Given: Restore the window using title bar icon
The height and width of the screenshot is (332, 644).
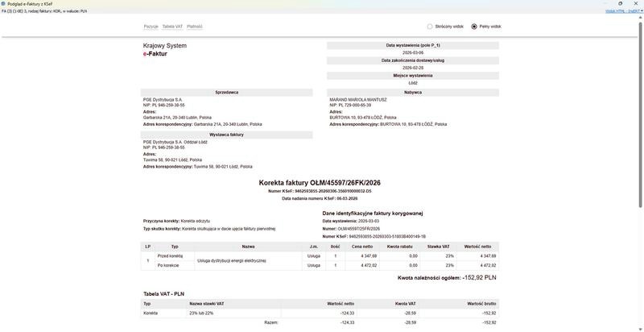Looking at the screenshot, I should coord(620,3).
